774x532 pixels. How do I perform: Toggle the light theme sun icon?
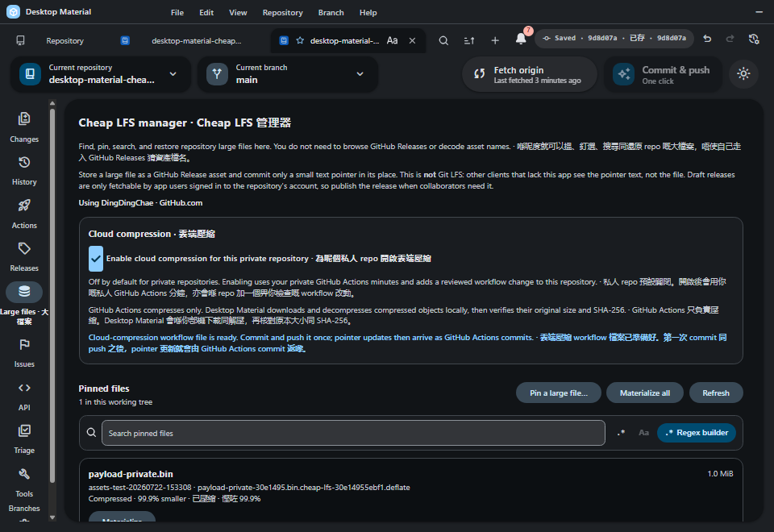743,74
